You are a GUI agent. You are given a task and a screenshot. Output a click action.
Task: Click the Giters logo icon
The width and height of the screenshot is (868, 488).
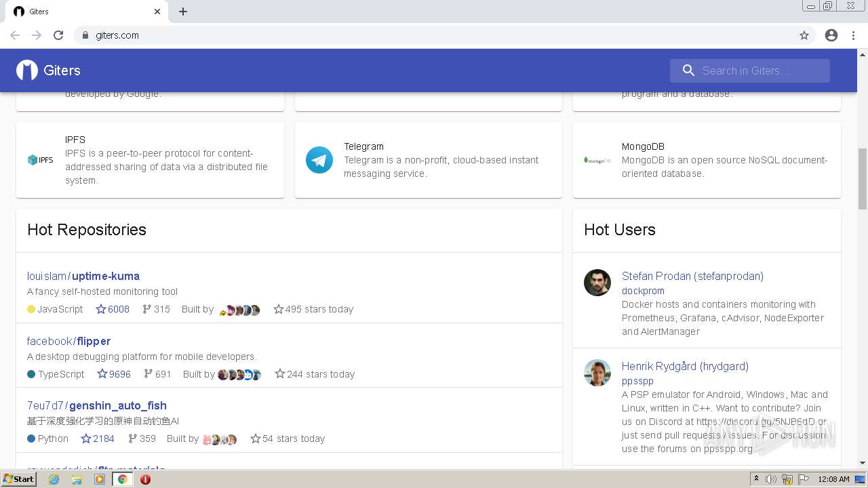click(27, 70)
